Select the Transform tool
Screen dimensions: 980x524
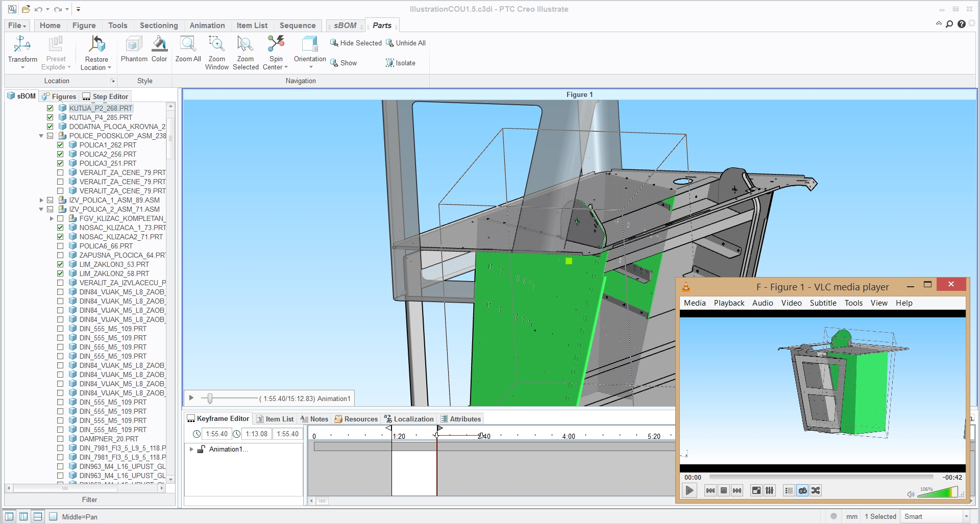22,45
